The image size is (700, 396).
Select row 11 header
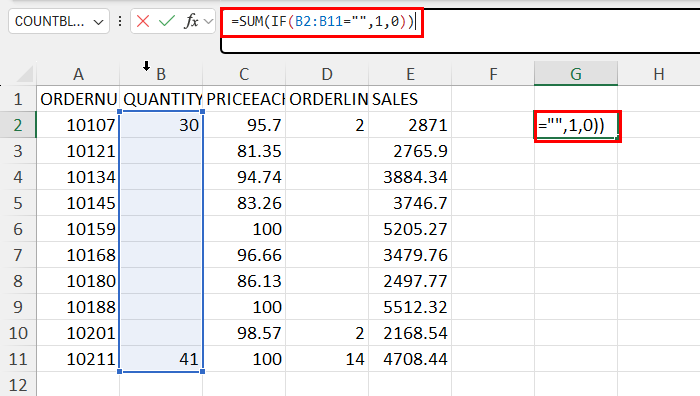[x=18, y=358]
